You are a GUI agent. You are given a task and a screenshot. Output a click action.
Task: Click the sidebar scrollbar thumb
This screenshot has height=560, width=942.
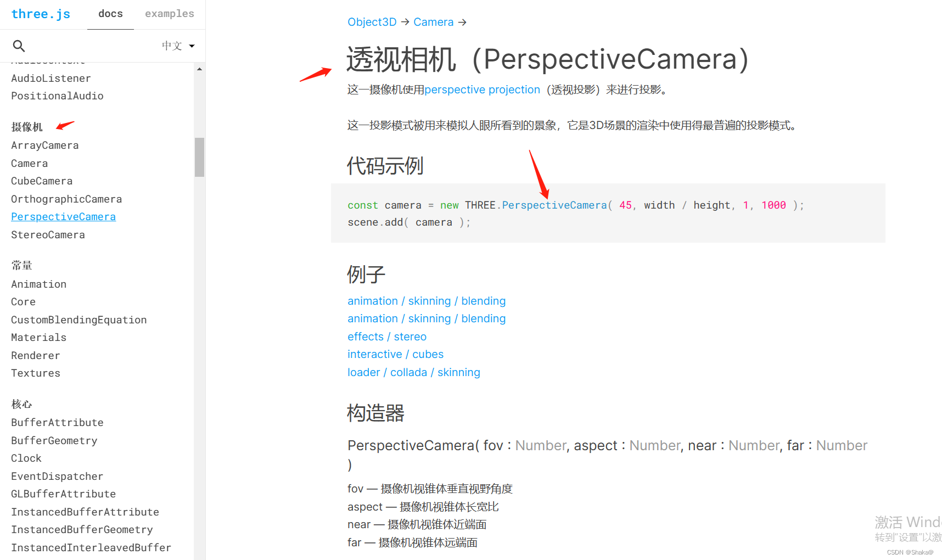[x=199, y=157]
